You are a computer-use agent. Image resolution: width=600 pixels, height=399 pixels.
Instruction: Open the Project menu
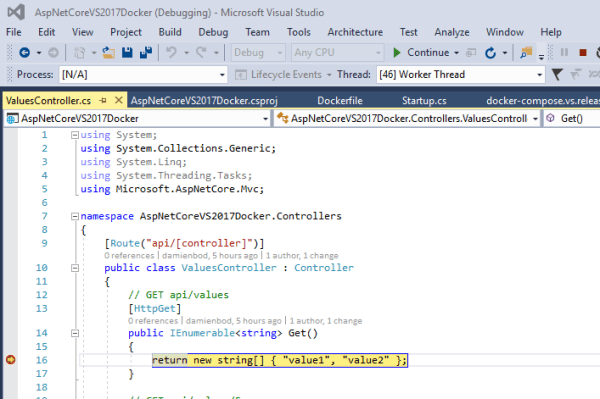coord(126,32)
